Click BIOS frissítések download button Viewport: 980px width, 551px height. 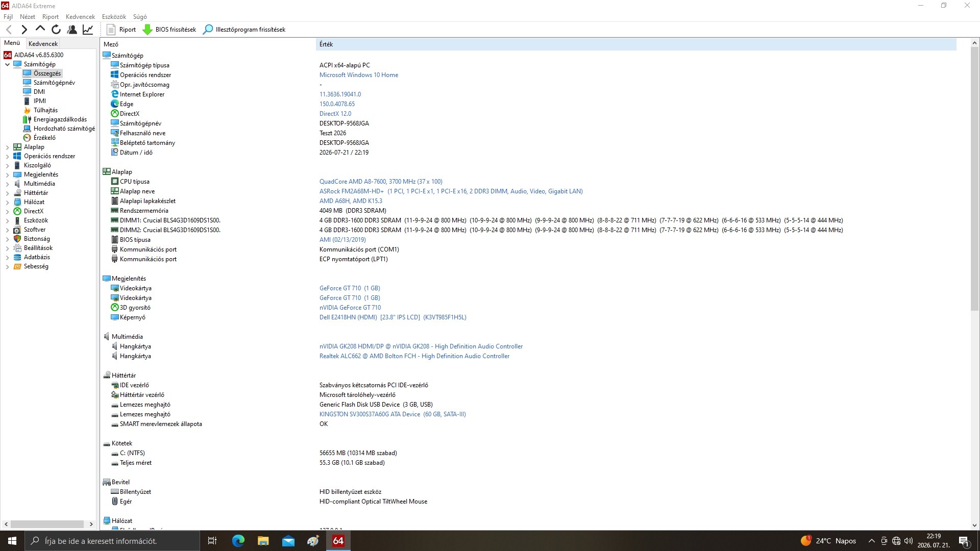(x=169, y=30)
